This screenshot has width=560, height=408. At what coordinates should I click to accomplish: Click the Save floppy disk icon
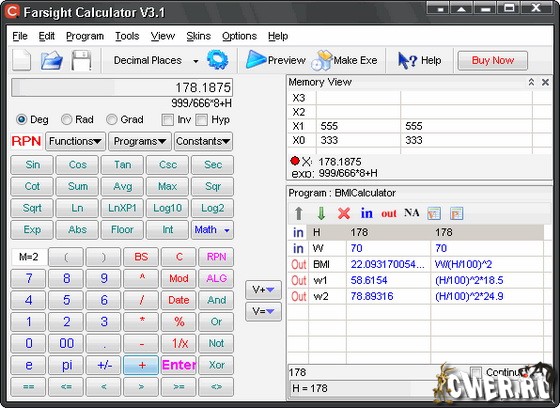pyautogui.click(x=81, y=60)
